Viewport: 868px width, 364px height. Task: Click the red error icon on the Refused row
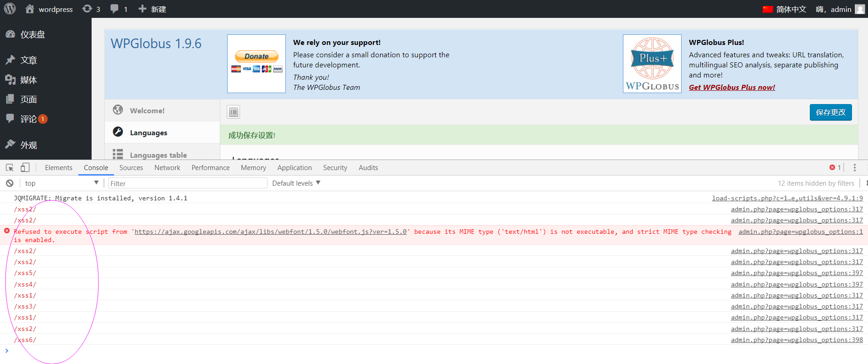pos(7,231)
